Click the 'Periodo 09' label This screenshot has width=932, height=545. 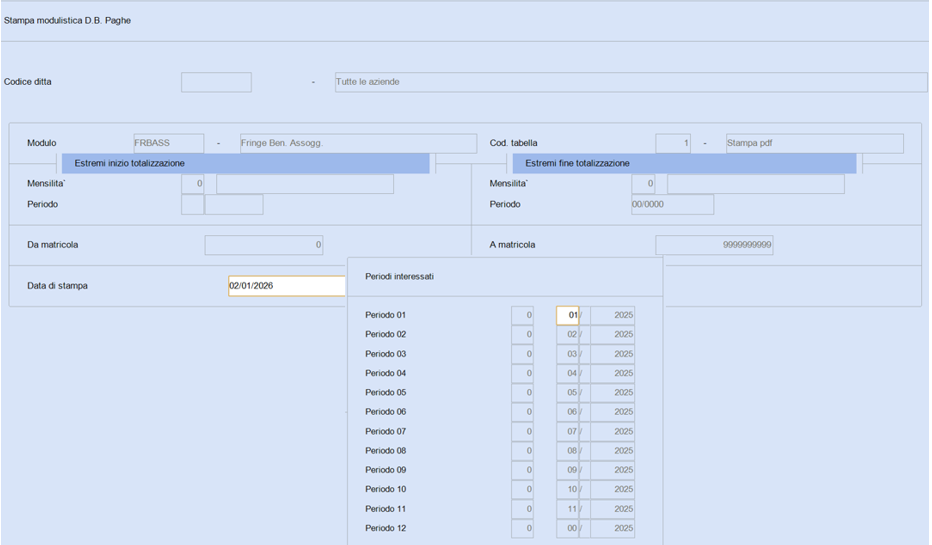[386, 470]
